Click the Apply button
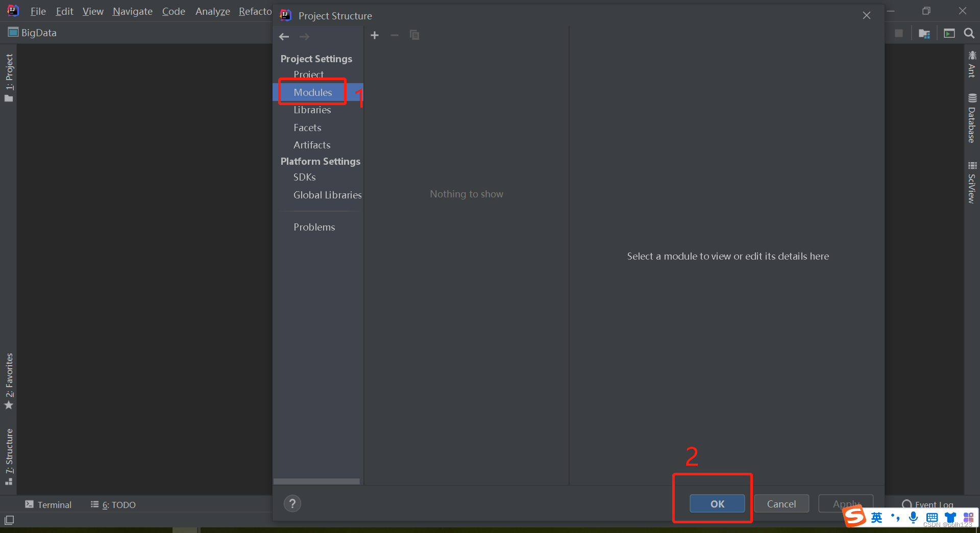This screenshot has width=980, height=533. point(846,504)
